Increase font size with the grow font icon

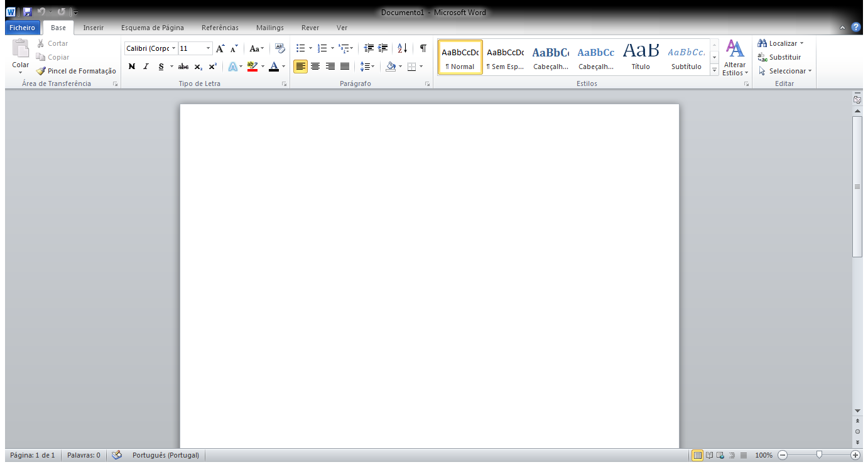(x=220, y=48)
